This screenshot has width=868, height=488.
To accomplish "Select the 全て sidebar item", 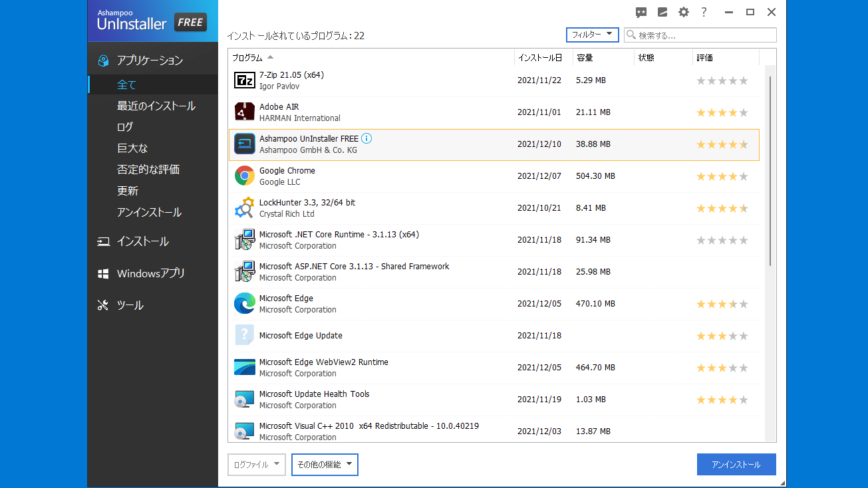I will pos(153,84).
